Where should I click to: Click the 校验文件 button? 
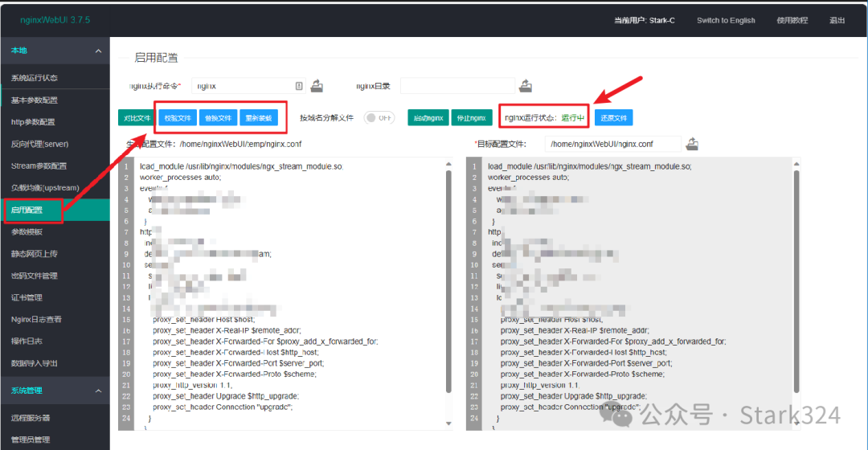click(x=178, y=118)
